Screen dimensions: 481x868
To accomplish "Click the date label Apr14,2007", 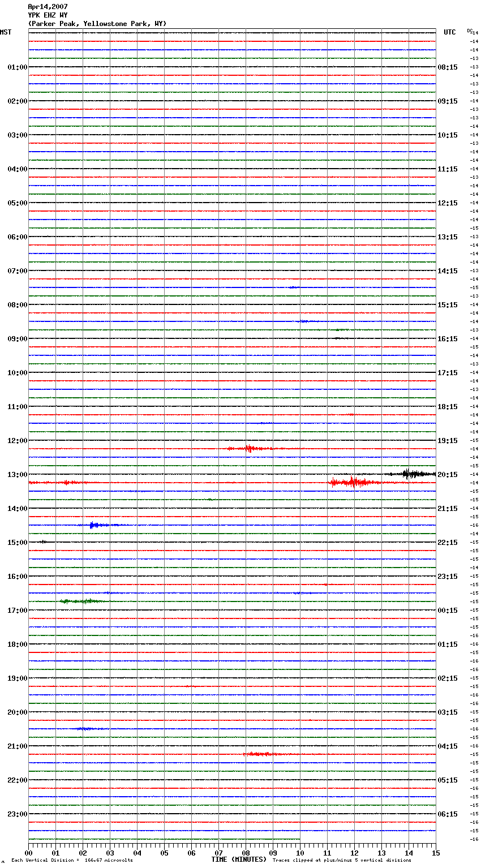I will [48, 7].
